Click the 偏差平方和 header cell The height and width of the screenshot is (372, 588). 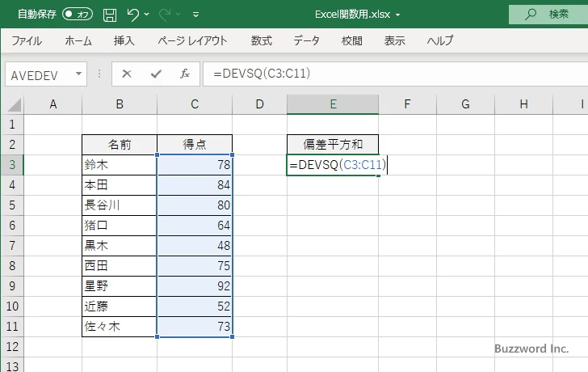333,145
